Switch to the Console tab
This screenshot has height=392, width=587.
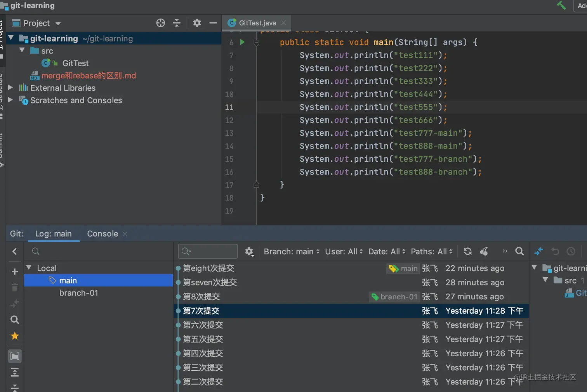tap(102, 234)
